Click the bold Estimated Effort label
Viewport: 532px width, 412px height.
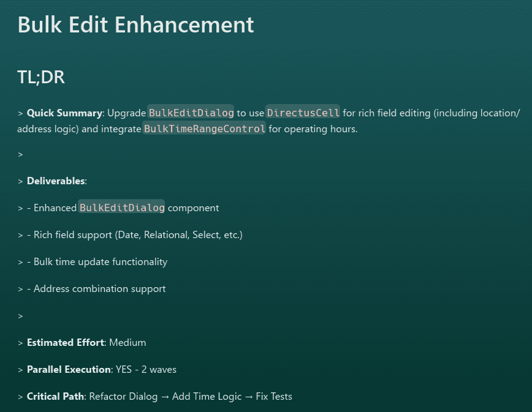66,343
